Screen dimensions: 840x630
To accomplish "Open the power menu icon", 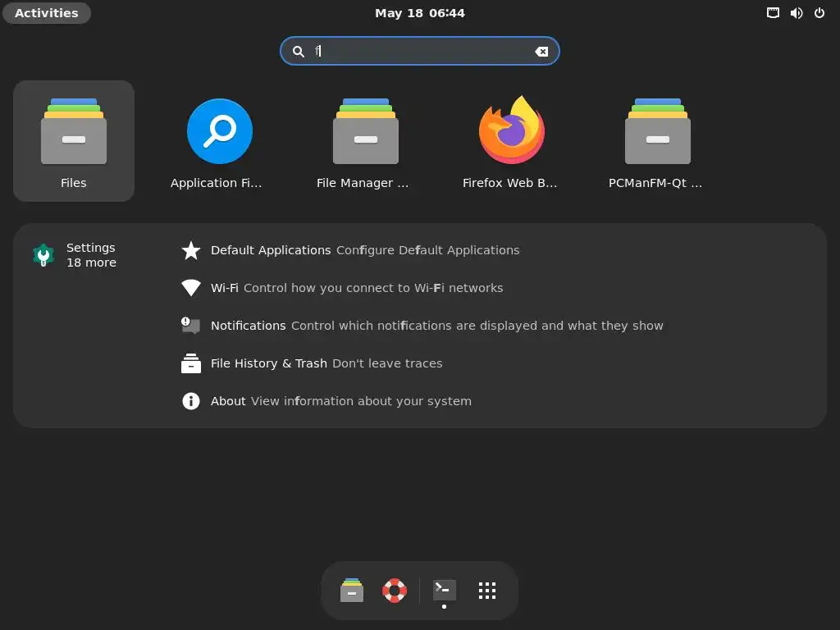I will (819, 13).
